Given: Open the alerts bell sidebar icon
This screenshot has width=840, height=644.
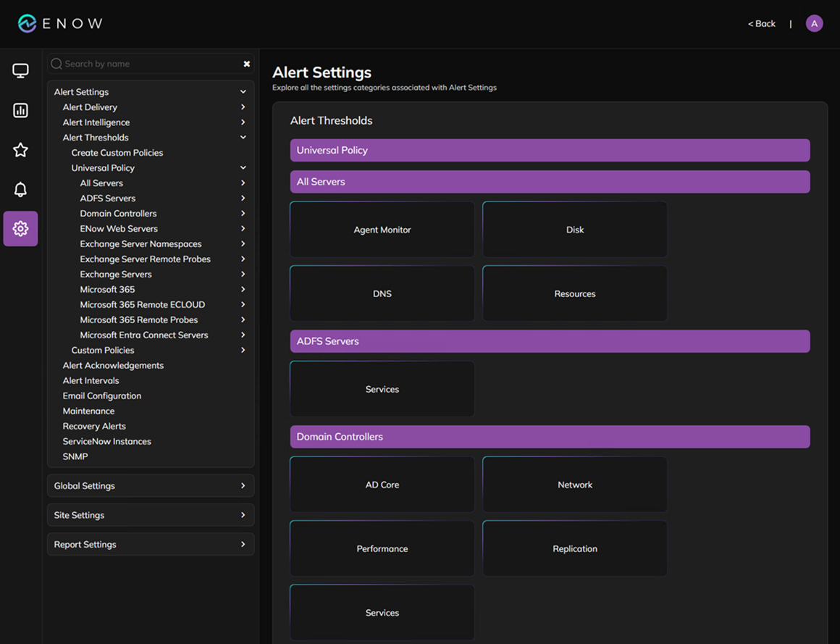Looking at the screenshot, I should [20, 190].
